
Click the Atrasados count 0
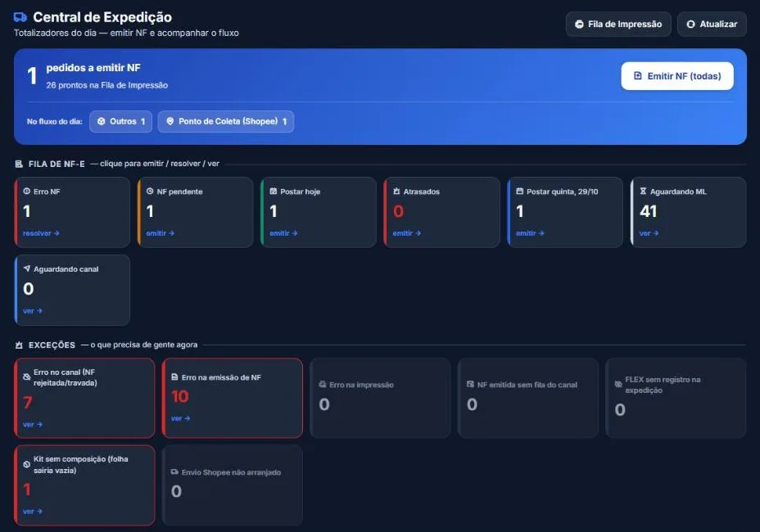coord(398,211)
